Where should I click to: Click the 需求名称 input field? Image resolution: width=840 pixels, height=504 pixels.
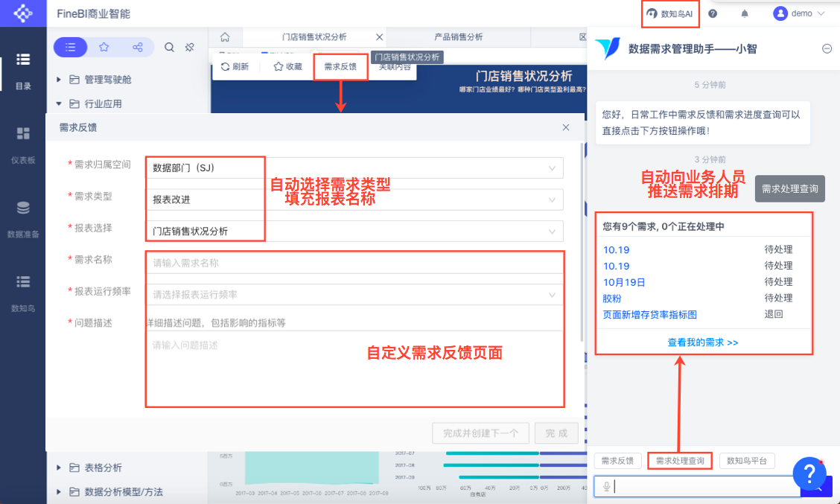point(354,263)
